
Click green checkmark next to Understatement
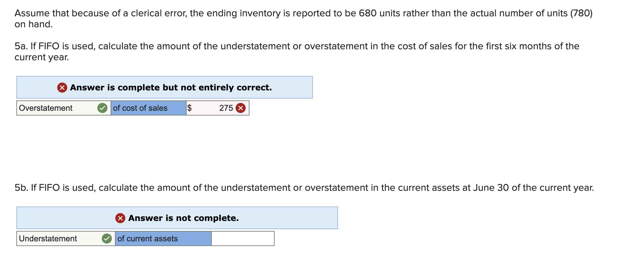107,239
